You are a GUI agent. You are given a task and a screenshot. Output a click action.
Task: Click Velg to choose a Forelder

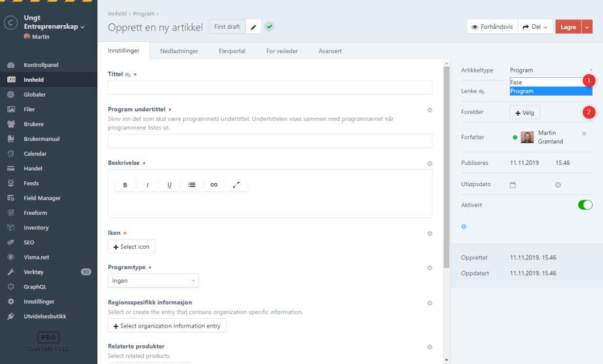(525, 113)
